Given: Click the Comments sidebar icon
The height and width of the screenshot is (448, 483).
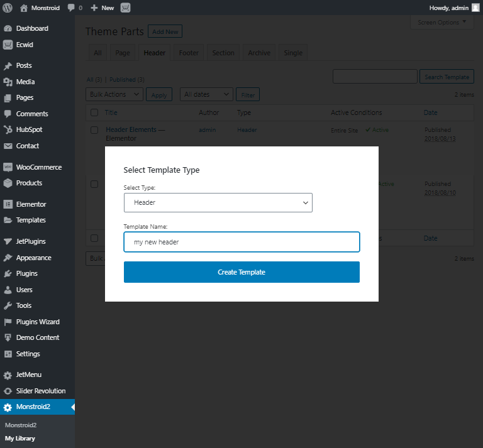Looking at the screenshot, I should (x=8, y=114).
